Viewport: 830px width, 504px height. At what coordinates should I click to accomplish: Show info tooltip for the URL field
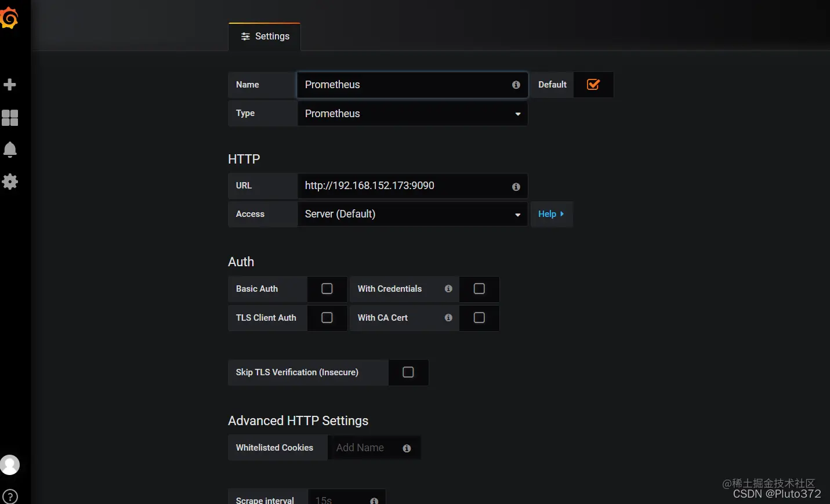[516, 187]
